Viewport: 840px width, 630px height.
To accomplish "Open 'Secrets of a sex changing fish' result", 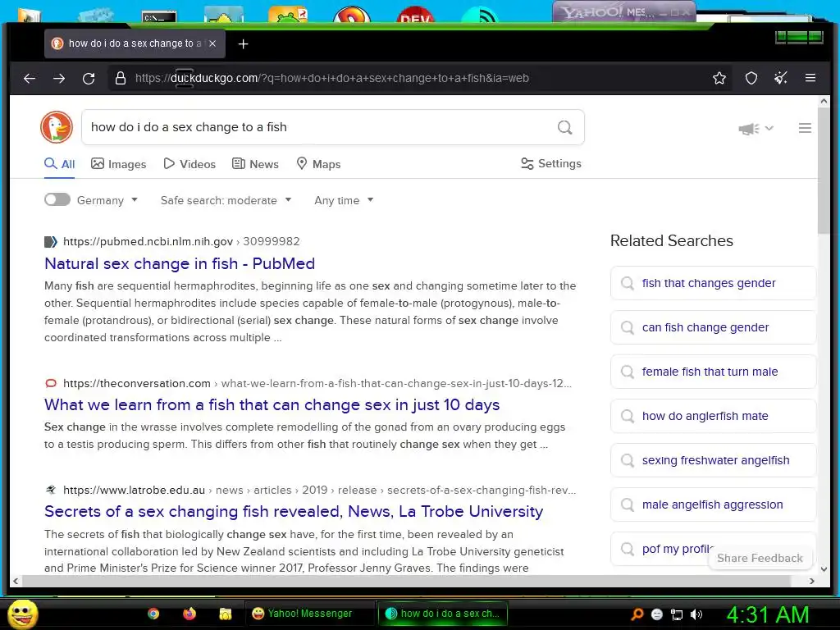I will click(x=294, y=512).
